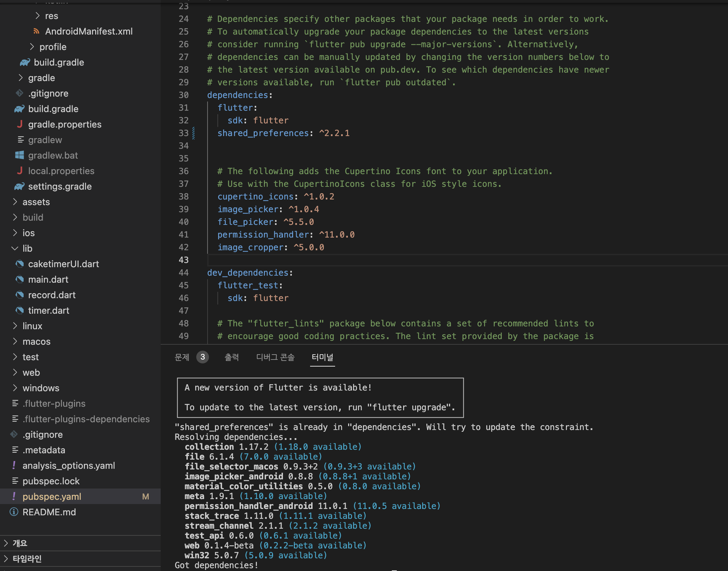Click the README.md info icon
The height and width of the screenshot is (571, 728).
tap(14, 512)
